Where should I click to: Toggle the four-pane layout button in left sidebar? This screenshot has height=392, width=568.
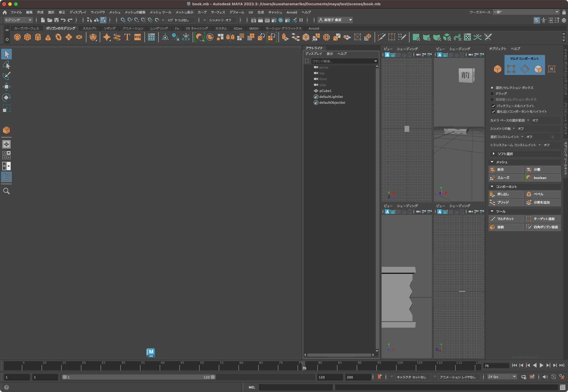(x=6, y=155)
